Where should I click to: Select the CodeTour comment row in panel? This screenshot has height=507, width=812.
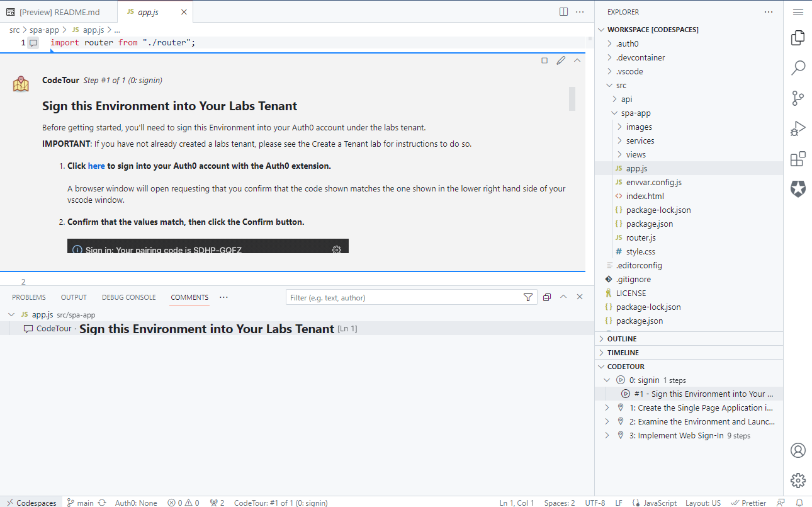point(297,328)
